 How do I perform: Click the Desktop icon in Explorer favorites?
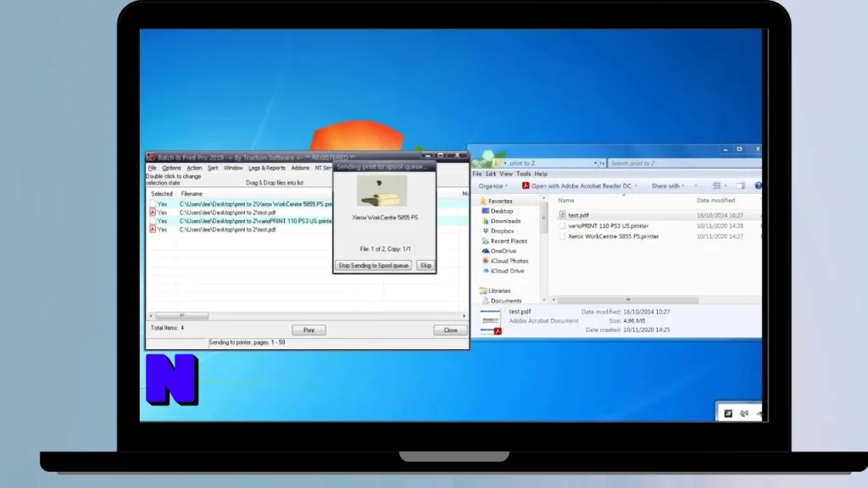(486, 211)
